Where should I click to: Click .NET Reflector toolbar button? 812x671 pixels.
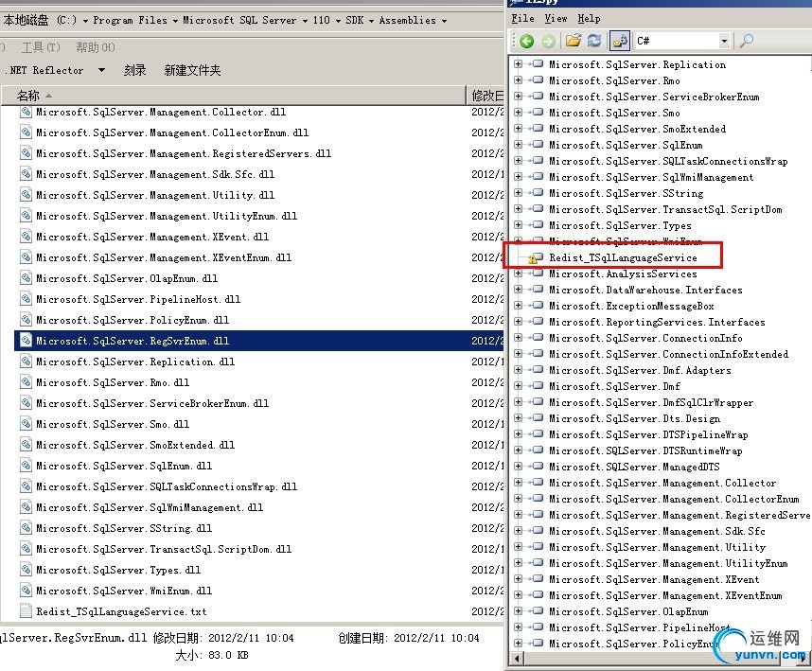click(45, 70)
